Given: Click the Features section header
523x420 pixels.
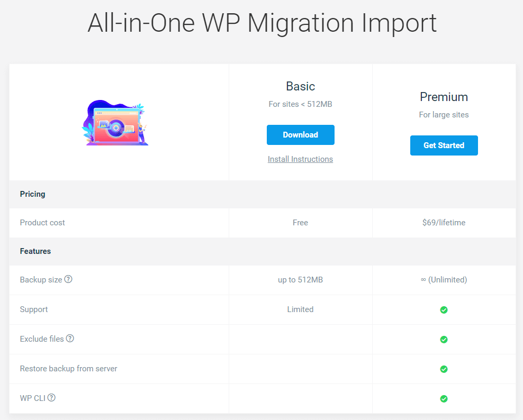Looking at the screenshot, I should click(35, 251).
